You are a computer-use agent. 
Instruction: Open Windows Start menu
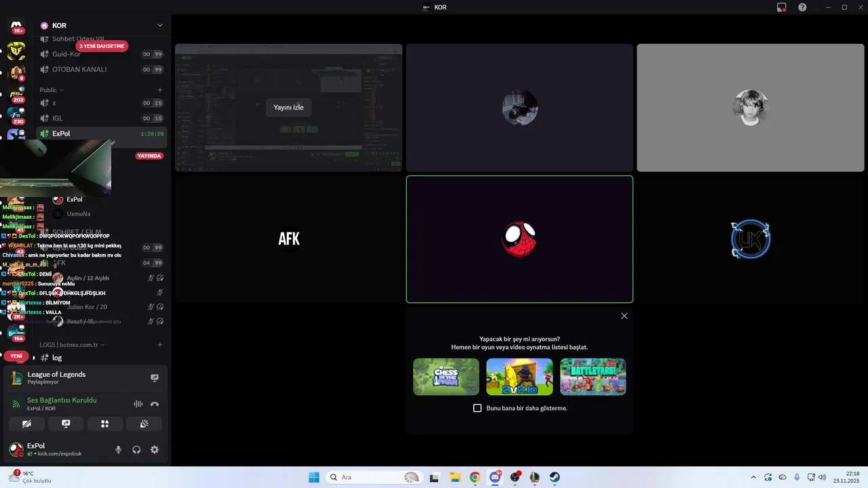314,477
